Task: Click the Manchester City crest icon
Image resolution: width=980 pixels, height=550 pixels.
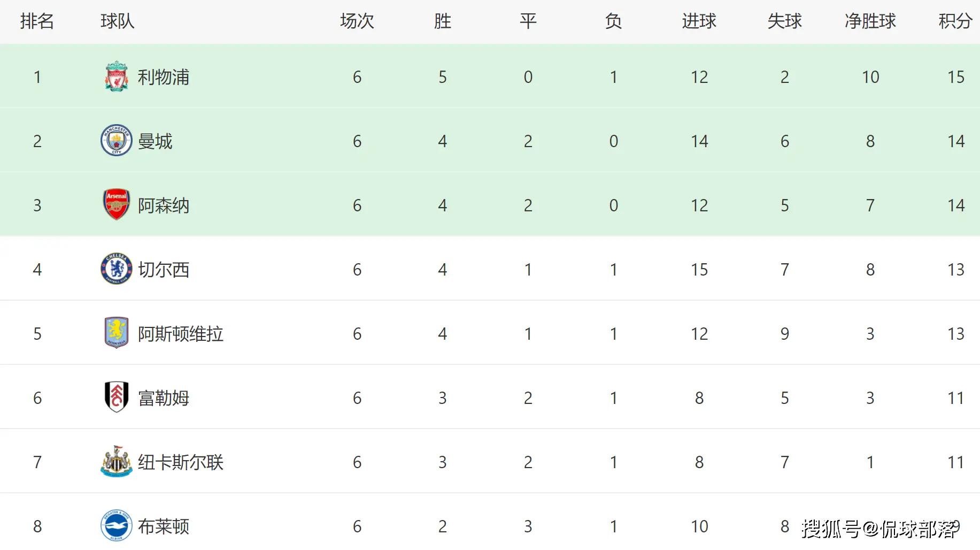Action: coord(116,140)
